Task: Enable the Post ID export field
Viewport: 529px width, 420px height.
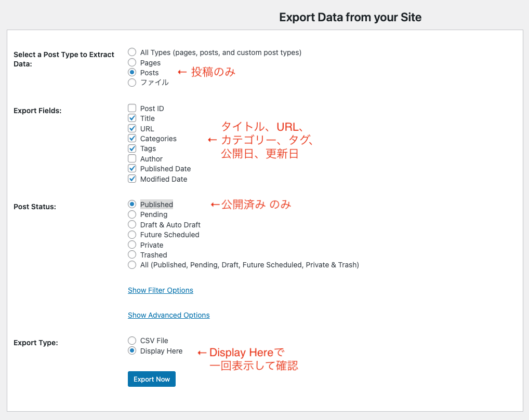Action: [132, 109]
